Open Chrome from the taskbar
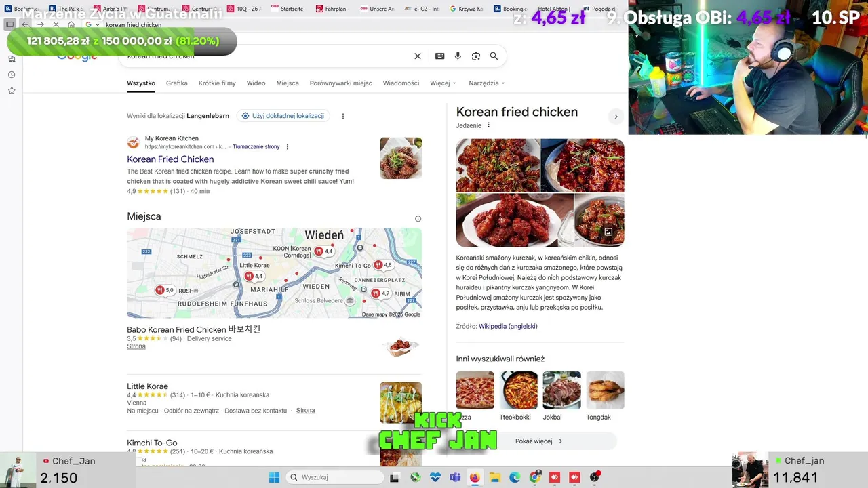Screen dimensions: 868x488 point(535,477)
